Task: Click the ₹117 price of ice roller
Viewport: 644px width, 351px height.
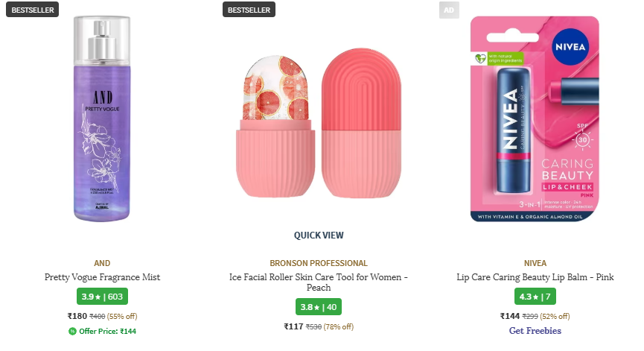Action: [293, 326]
